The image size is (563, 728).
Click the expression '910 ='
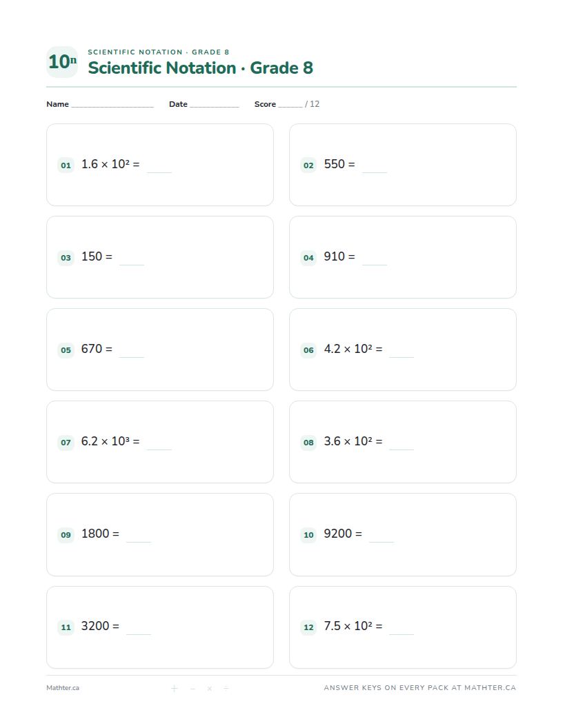click(x=339, y=256)
